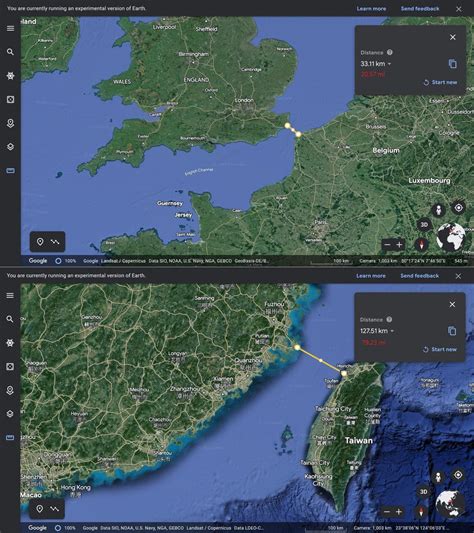Click the distance help icon in top panel
This screenshot has height=533, width=474.
click(x=390, y=52)
